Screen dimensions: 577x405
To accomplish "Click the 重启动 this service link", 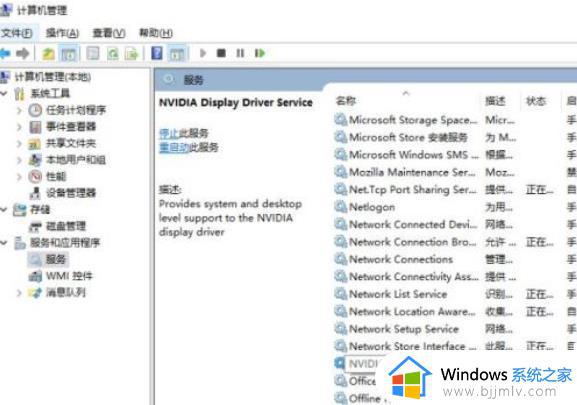I will pos(174,147).
